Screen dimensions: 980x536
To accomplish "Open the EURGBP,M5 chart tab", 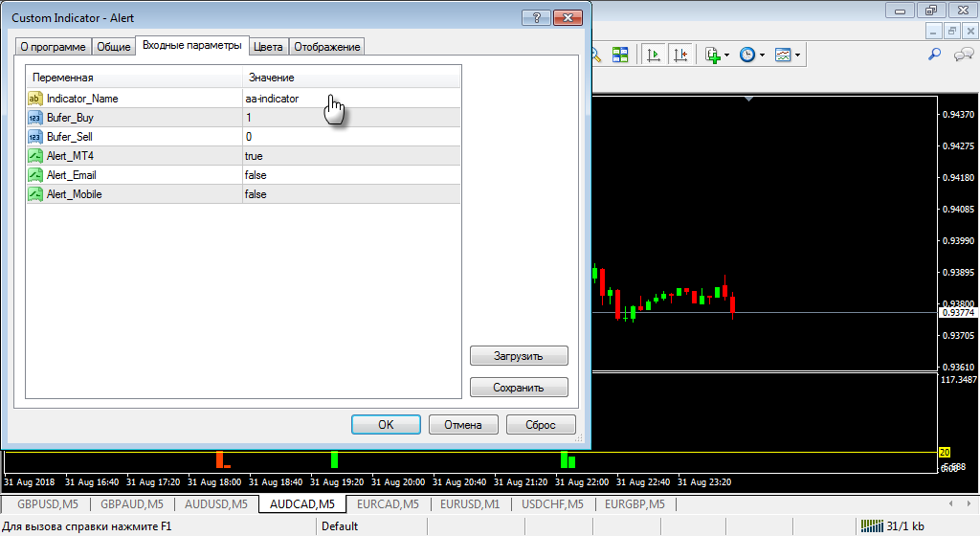I will point(635,504).
